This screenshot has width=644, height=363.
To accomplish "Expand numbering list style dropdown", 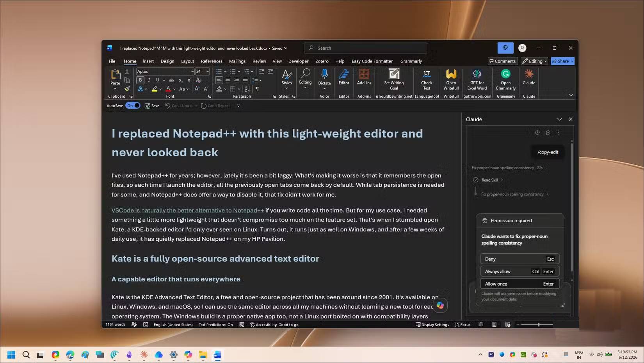I will click(x=239, y=72).
